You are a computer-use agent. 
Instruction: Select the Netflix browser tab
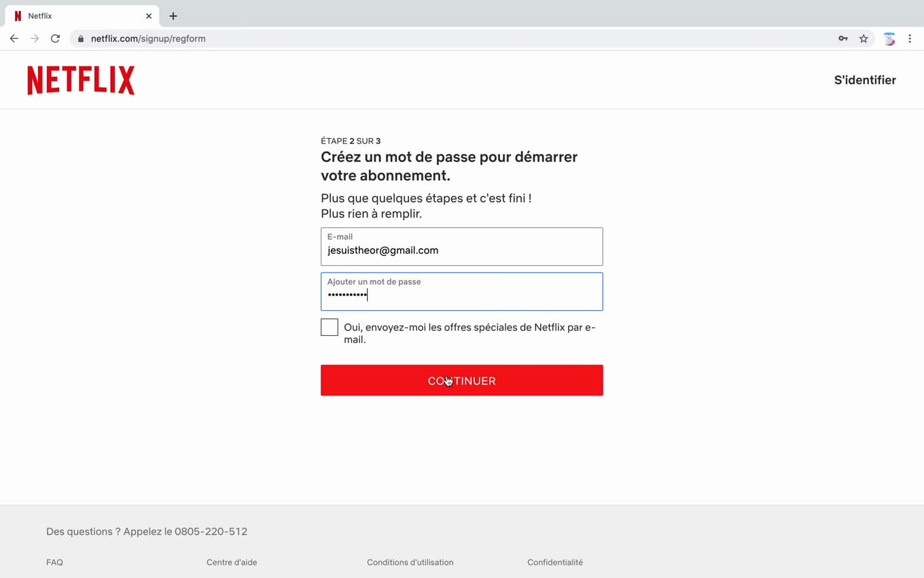(82, 16)
